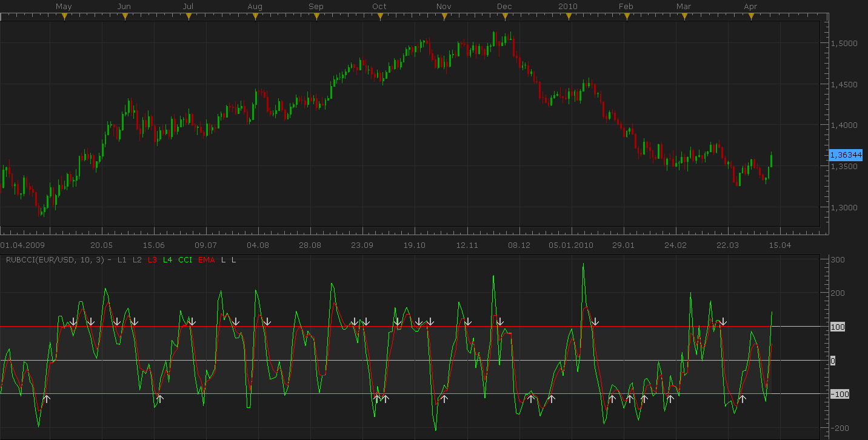Click the green CCI legend label
The height and width of the screenshot is (440, 868).
click(185, 259)
